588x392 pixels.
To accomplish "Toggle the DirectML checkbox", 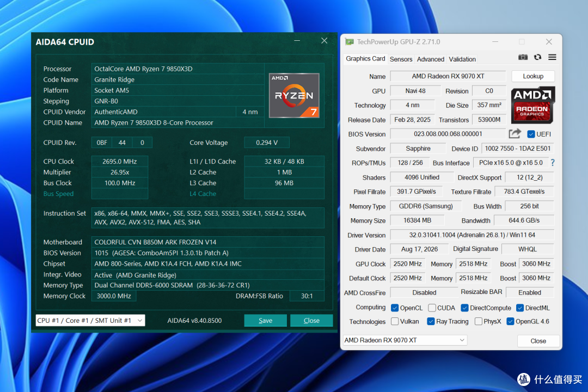I will (520, 308).
